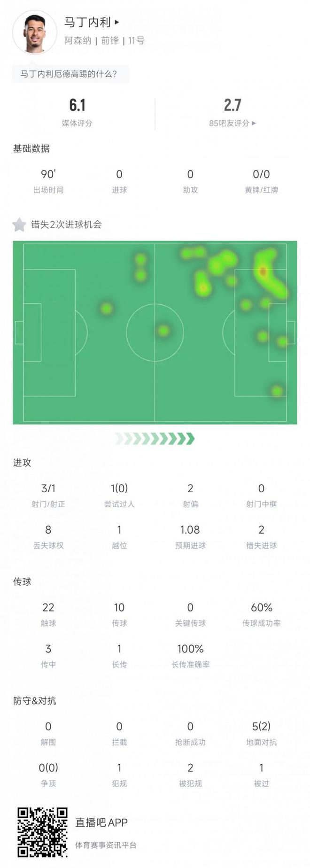Select the 进攻 section heading
This screenshot has width=310, height=868.
tap(22, 463)
